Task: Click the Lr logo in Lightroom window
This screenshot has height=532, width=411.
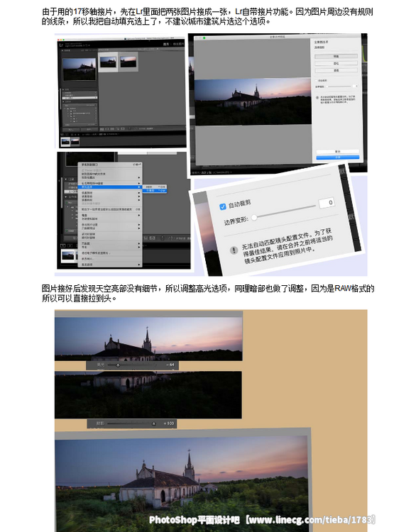Action: [x=62, y=45]
